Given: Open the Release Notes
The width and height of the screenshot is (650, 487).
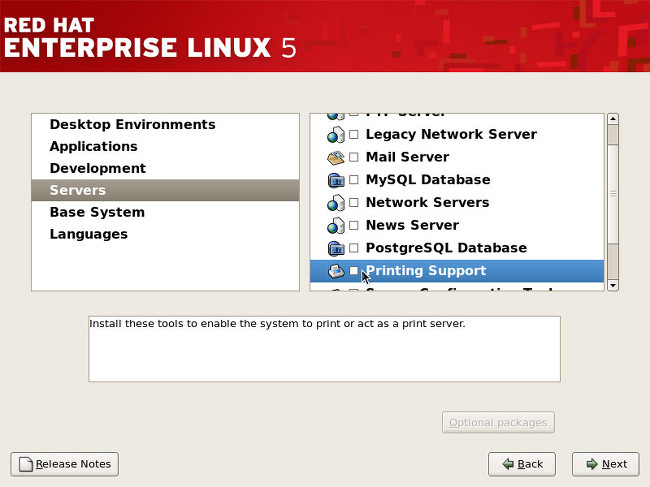Looking at the screenshot, I should pyautogui.click(x=65, y=464).
